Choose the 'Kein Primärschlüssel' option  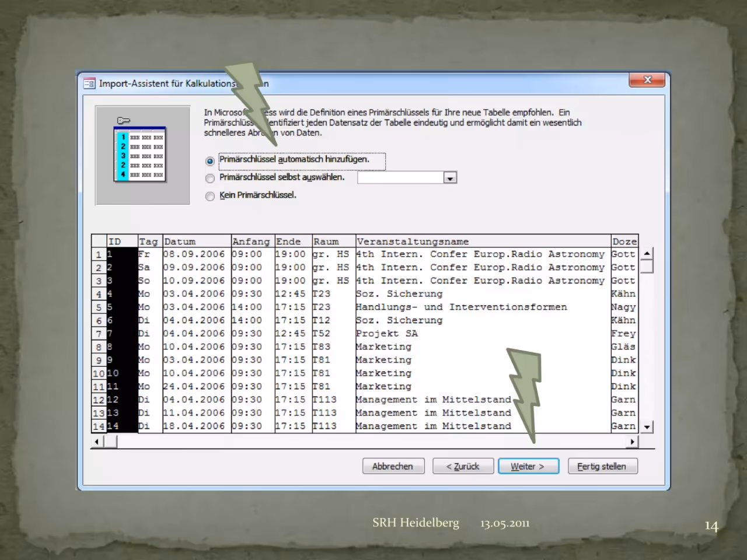point(210,197)
